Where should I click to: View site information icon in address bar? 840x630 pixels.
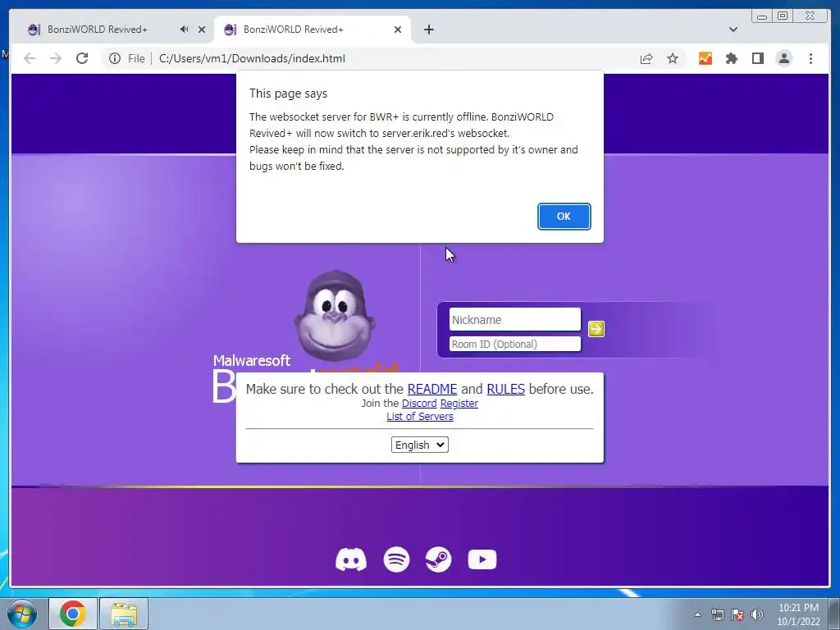click(x=115, y=58)
